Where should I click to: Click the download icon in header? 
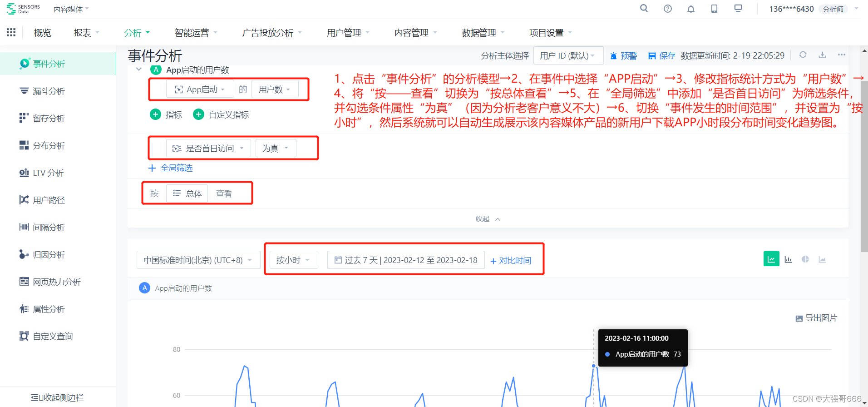tap(822, 55)
